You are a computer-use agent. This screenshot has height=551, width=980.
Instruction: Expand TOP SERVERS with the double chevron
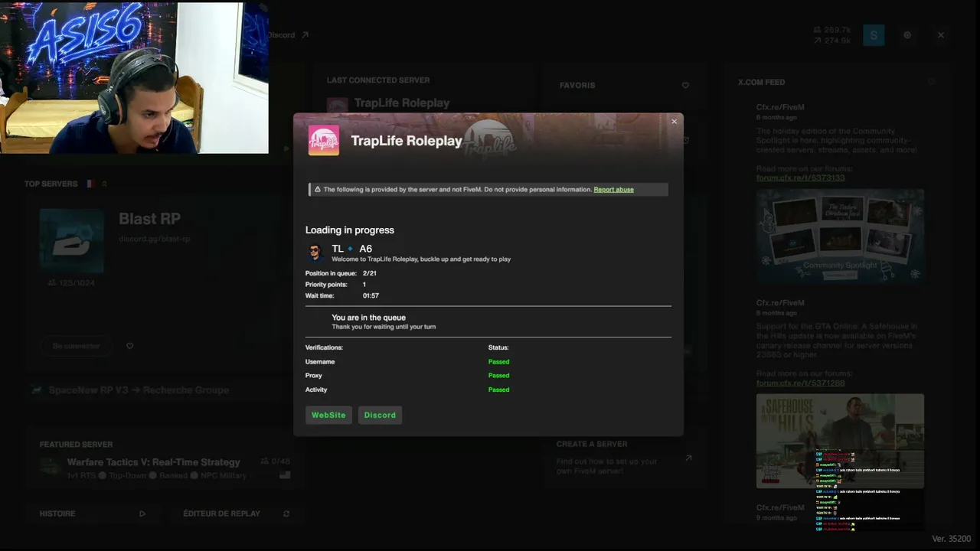[x=104, y=184]
